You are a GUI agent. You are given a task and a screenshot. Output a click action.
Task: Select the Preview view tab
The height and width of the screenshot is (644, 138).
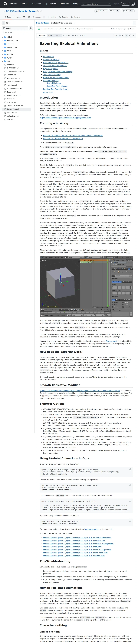[42, 36]
